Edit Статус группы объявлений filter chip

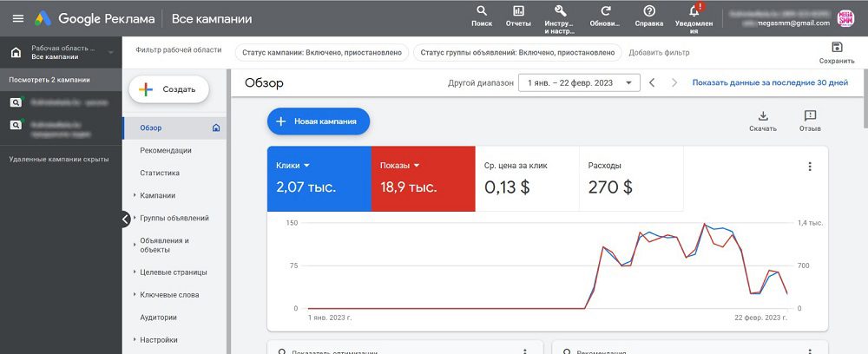point(517,53)
